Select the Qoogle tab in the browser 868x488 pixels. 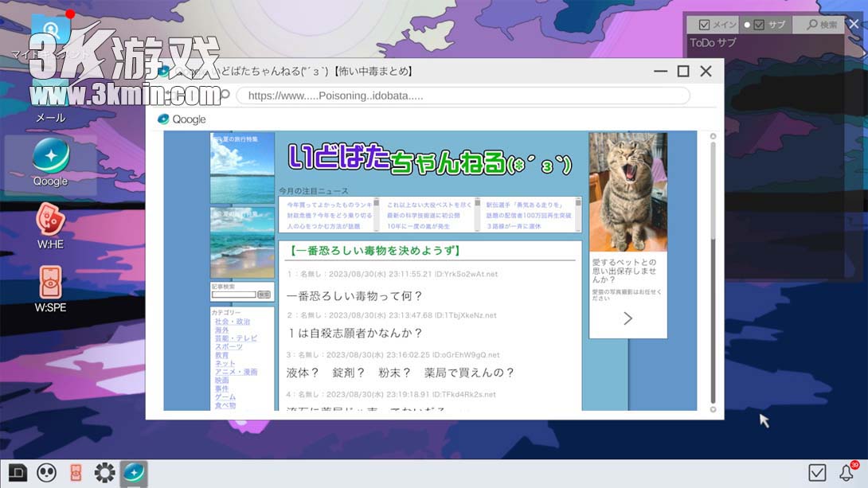(x=182, y=119)
